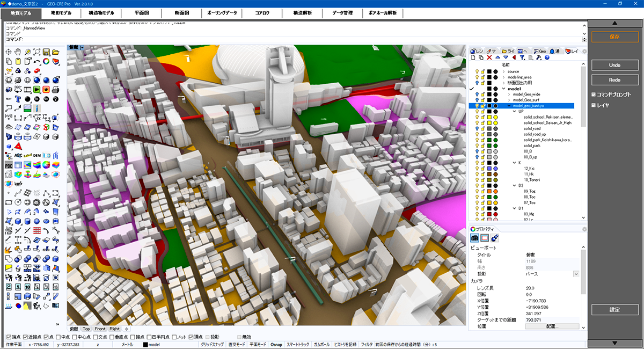
Task: Click the floppy disk Save icon
Action: click(x=47, y=52)
